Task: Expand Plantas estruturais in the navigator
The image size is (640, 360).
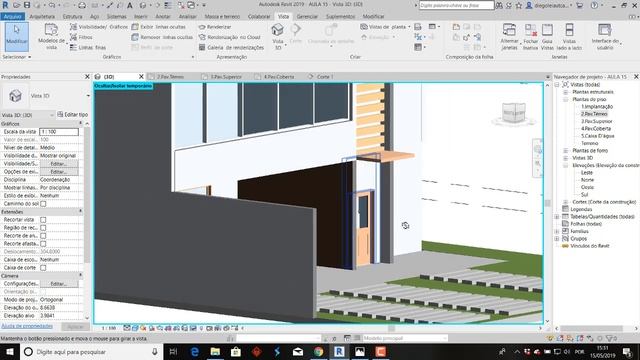Action: pos(566,92)
